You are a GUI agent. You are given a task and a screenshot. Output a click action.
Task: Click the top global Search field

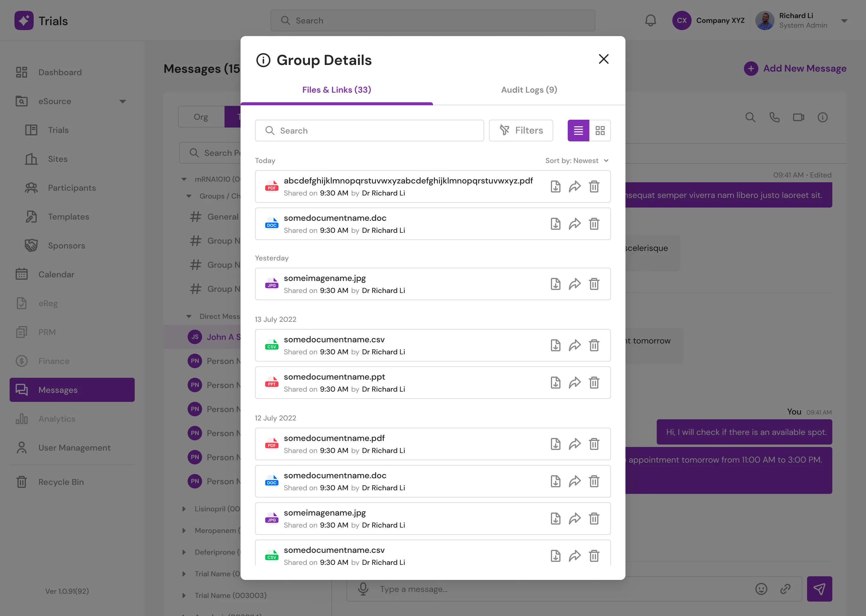pos(433,20)
